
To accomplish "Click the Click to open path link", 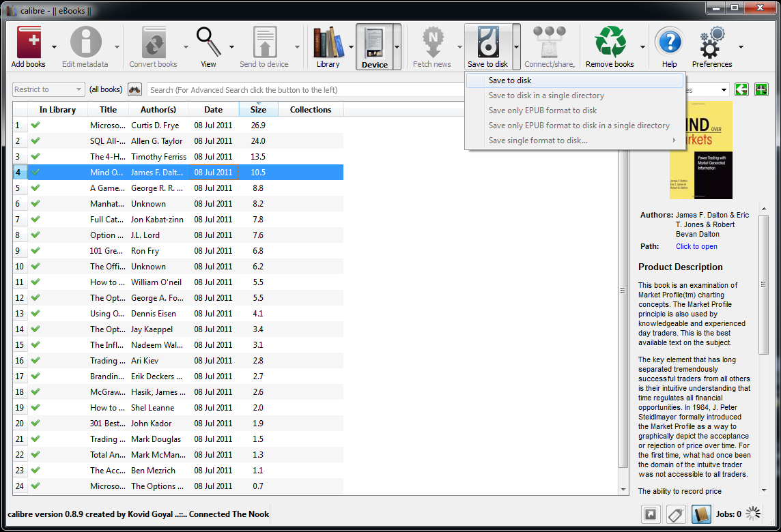I will click(696, 246).
